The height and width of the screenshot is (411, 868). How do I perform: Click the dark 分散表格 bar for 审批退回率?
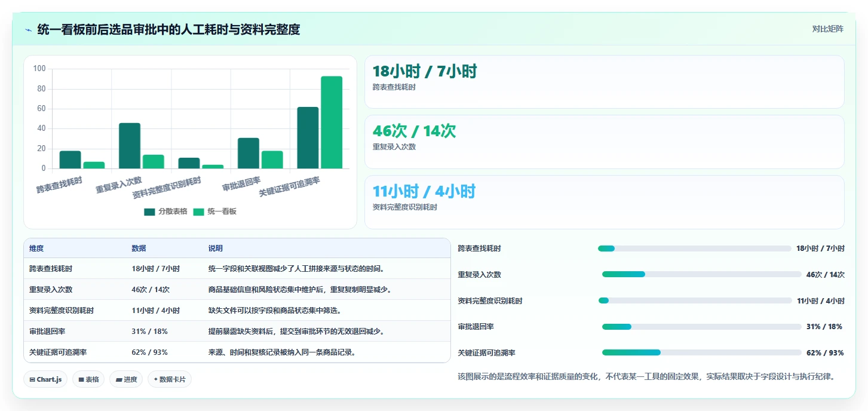pos(249,153)
